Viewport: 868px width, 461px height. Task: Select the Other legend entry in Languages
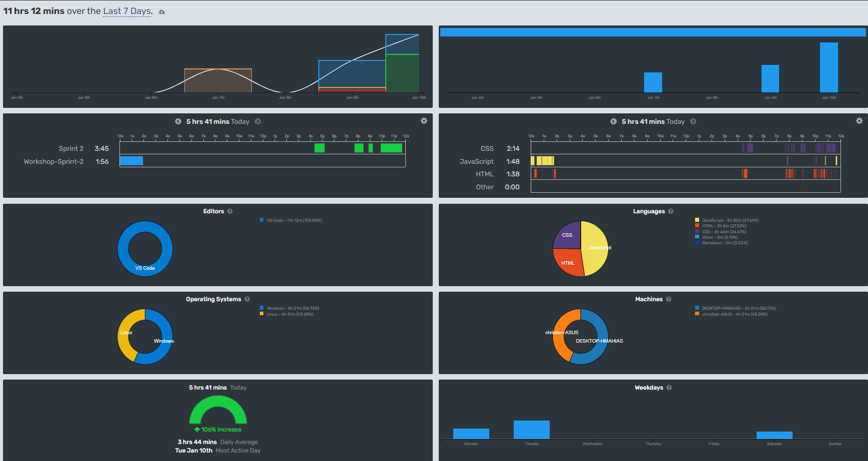point(717,237)
